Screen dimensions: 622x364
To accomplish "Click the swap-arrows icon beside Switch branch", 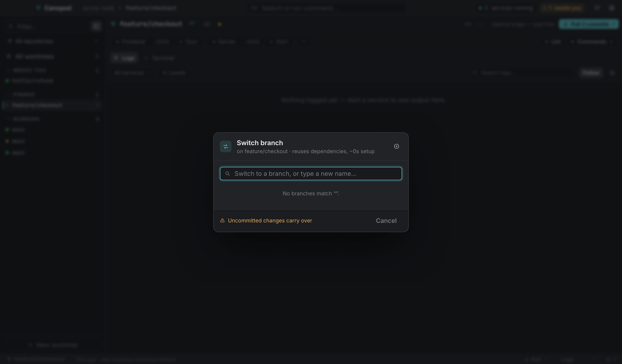I will pos(226,146).
